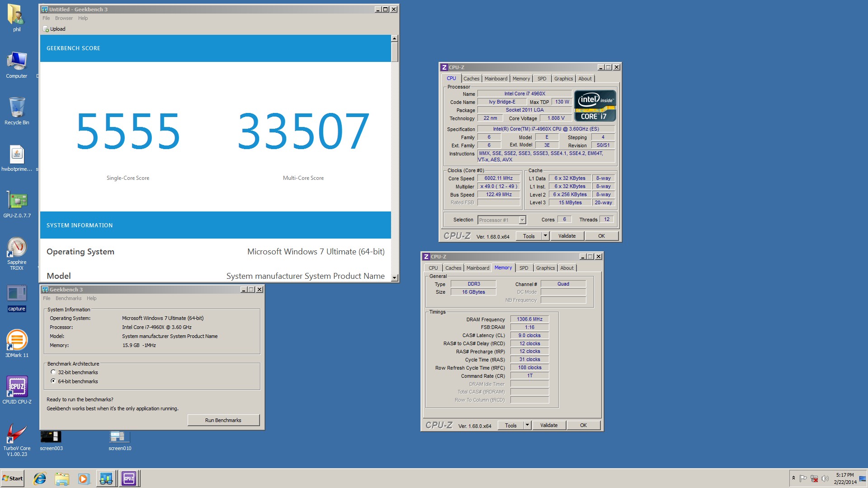868x488 pixels.
Task: Click Validate in lower CPU-Z window
Action: 549,425
